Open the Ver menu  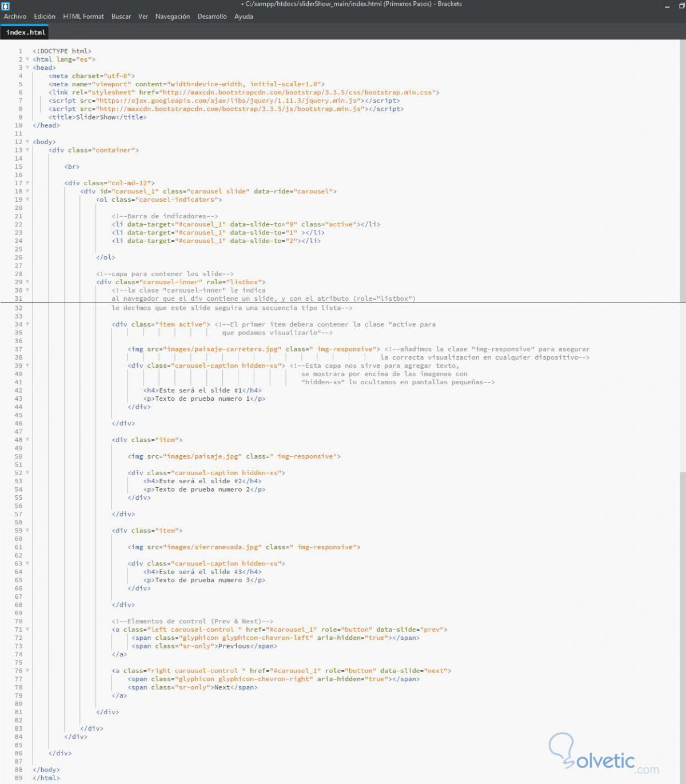pyautogui.click(x=143, y=17)
